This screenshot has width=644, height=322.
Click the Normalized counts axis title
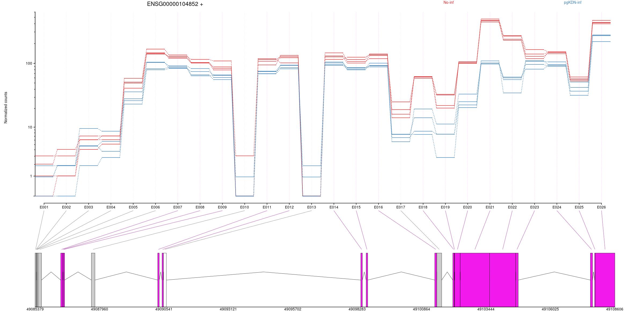coord(6,108)
